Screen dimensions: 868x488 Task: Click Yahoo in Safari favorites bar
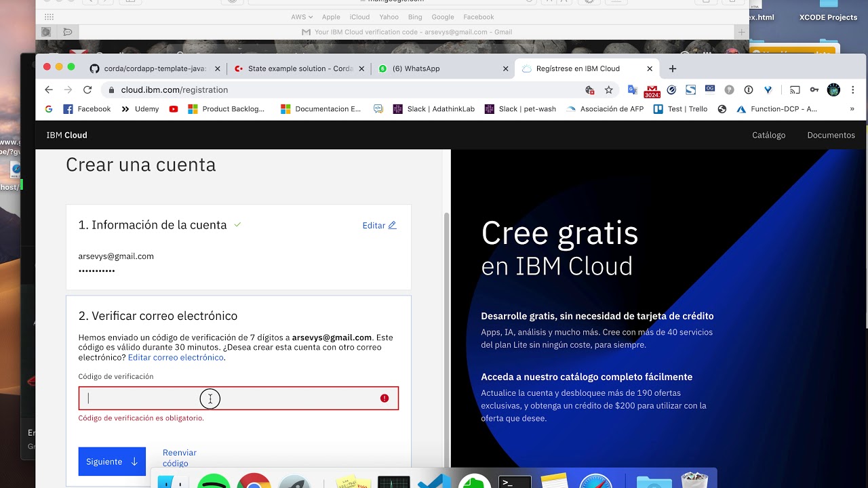coord(389,17)
